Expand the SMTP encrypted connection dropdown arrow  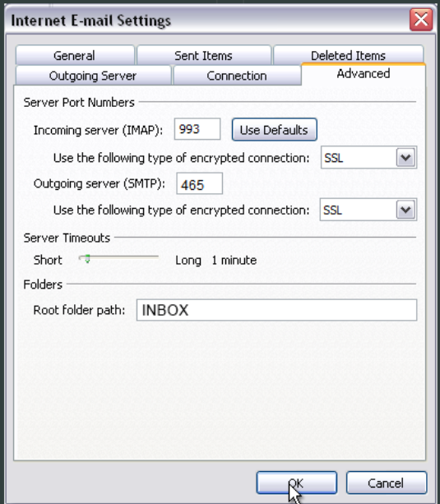pyautogui.click(x=405, y=210)
